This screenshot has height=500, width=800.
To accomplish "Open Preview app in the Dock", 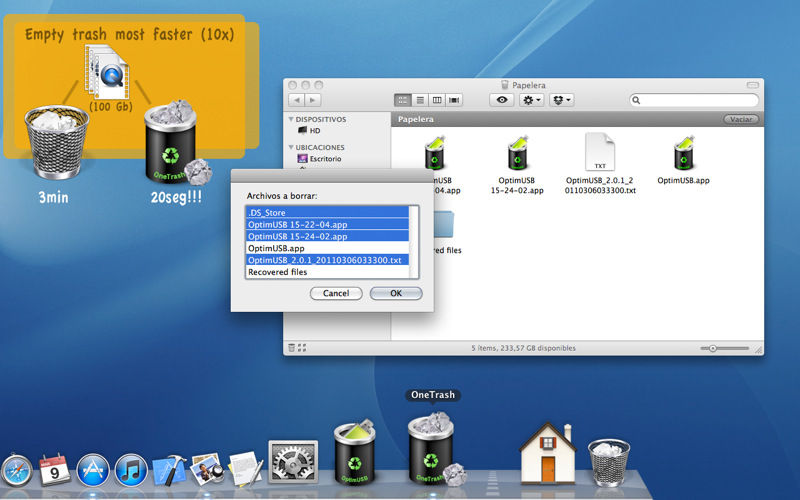I will (207, 468).
